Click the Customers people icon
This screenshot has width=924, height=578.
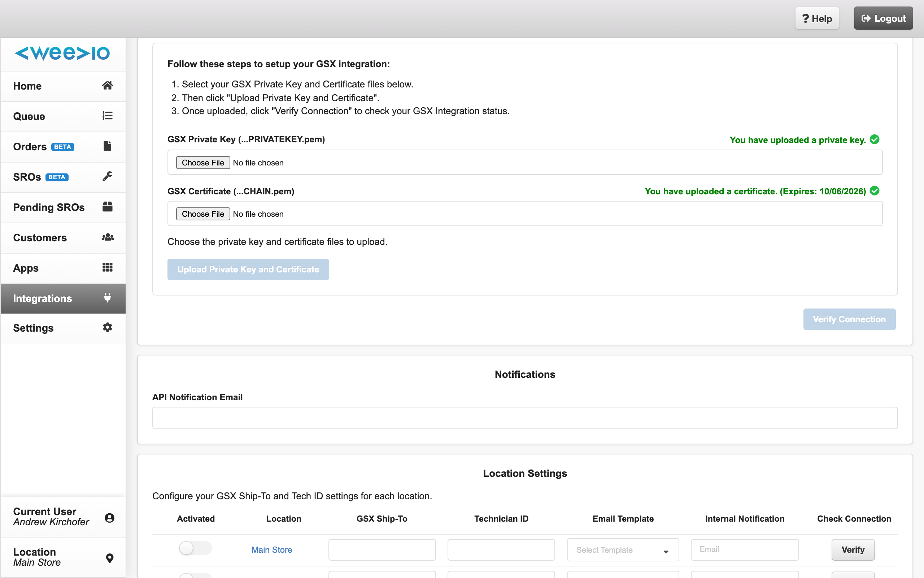click(x=108, y=237)
